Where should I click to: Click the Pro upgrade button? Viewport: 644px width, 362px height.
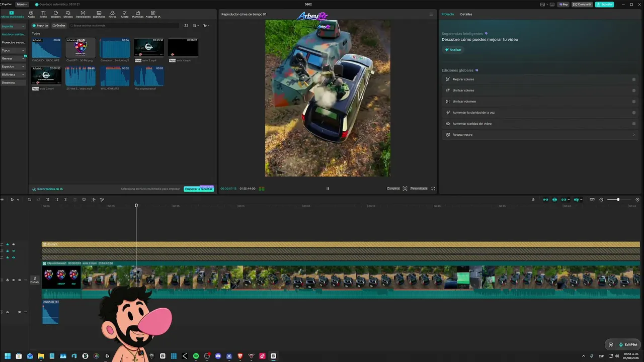563,5
